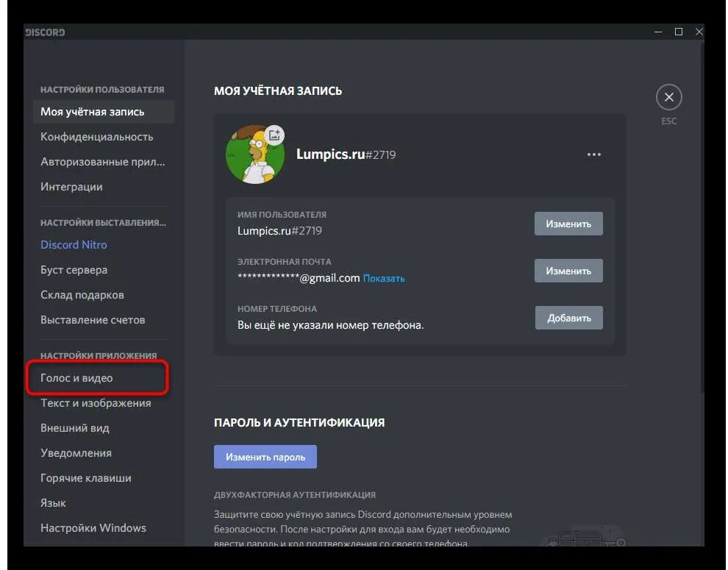Open Голос и видео settings
Screen dimensions: 728x570
coord(97,378)
